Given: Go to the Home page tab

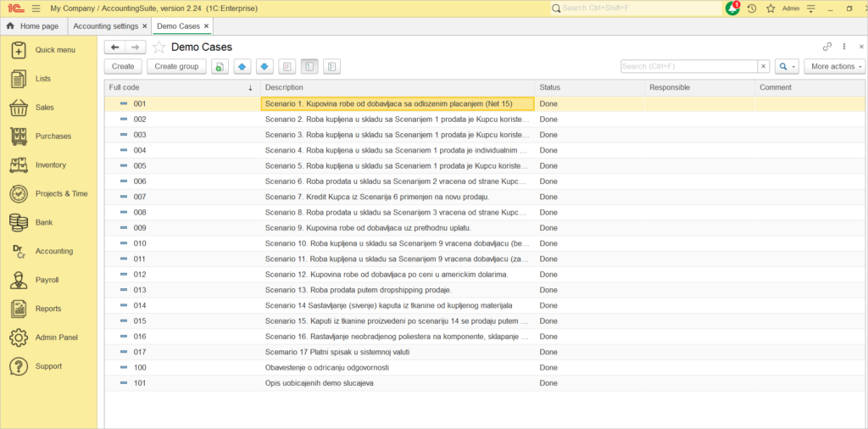Looking at the screenshot, I should (x=34, y=26).
